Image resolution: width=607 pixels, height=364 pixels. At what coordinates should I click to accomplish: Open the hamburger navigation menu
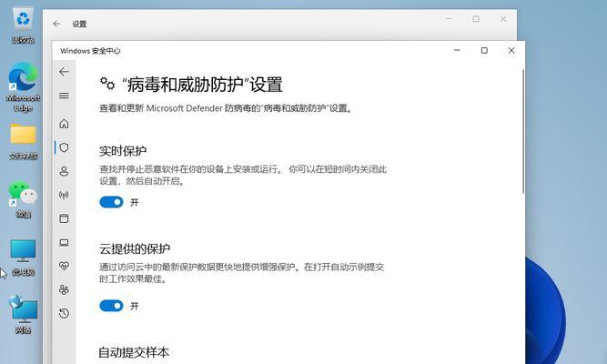tap(64, 96)
